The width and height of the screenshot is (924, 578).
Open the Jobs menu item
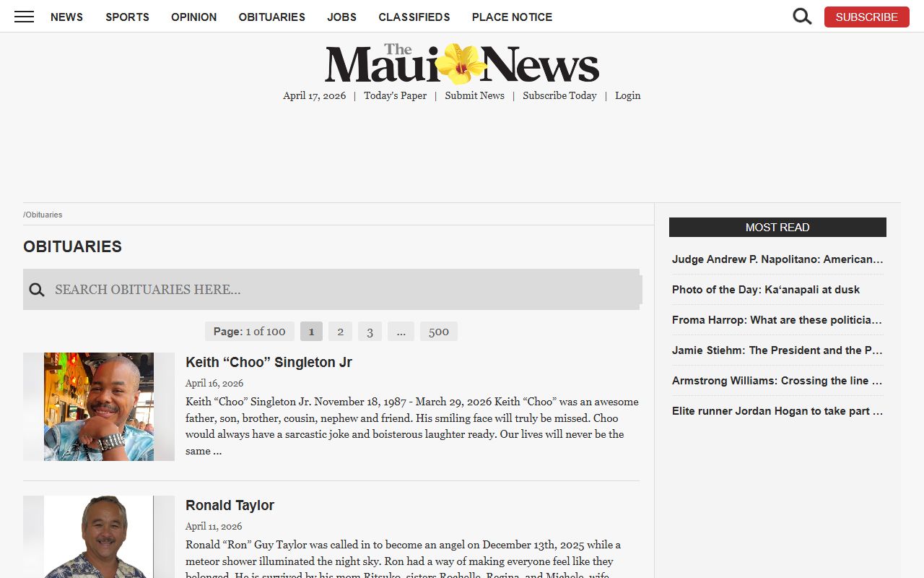341,17
